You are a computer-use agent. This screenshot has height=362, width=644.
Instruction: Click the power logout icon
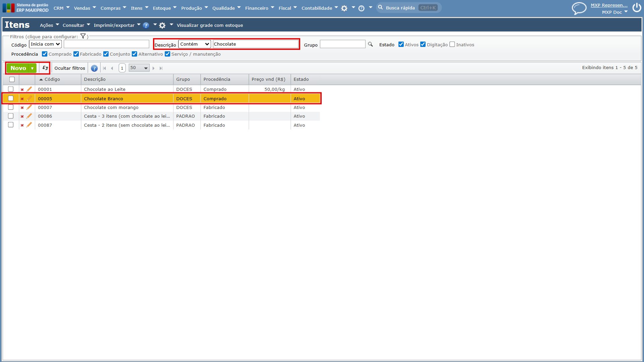pyautogui.click(x=637, y=8)
